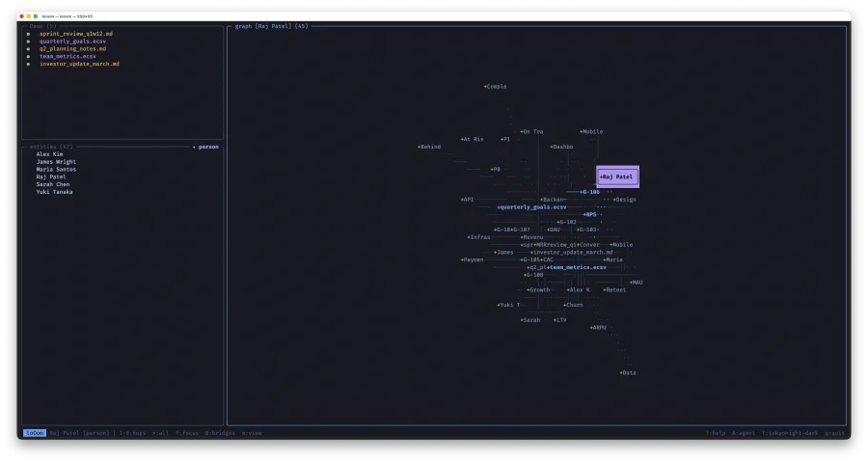868x462 pixels.
Task: Toggle focus mode in status bar
Action: click(187, 433)
